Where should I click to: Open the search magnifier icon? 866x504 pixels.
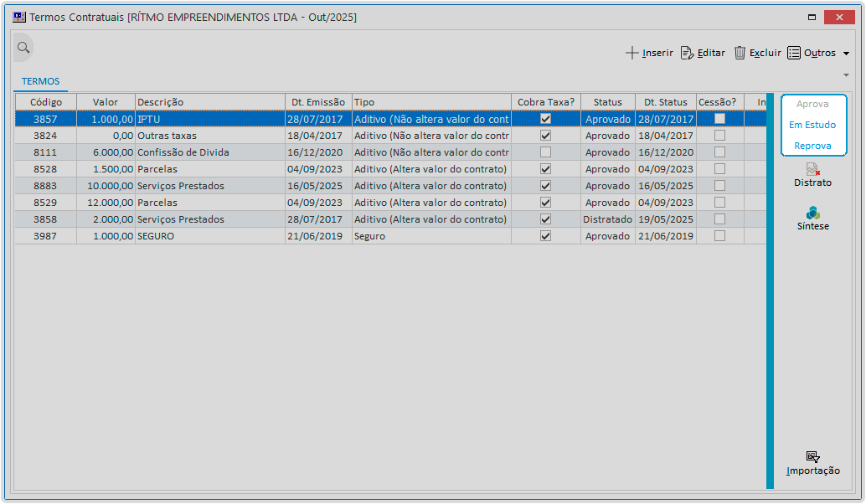[23, 48]
